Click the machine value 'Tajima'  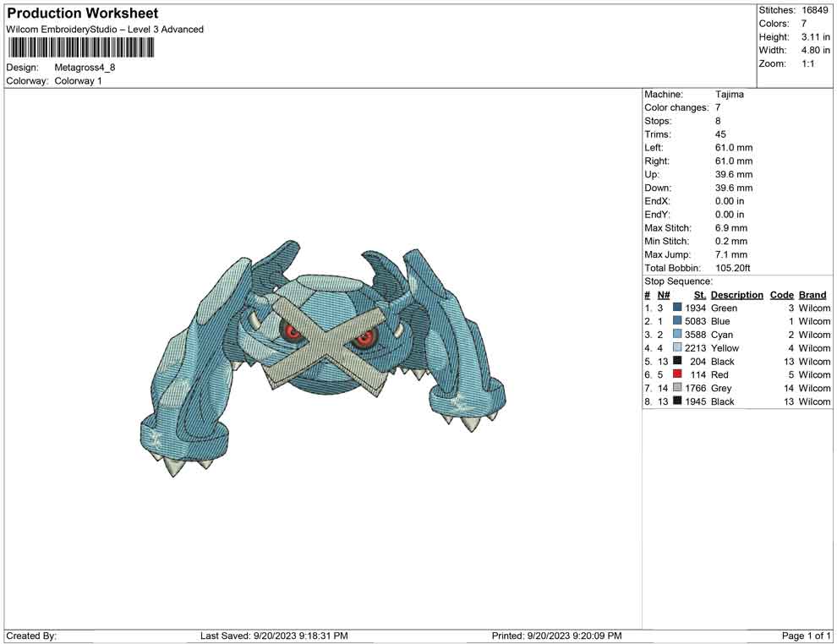(729, 94)
